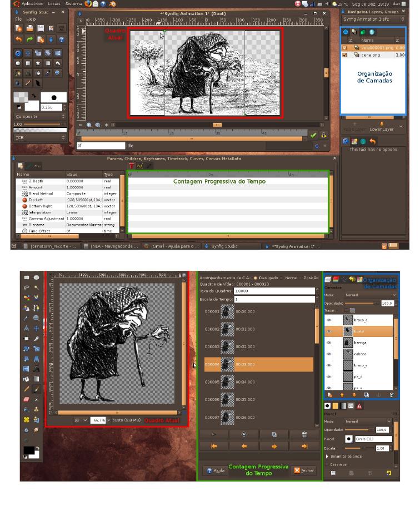Viewport: 420px width, 511px height.
Task: Select the Ellipse Select tool in GIMP toolbox
Action: pos(37,277)
